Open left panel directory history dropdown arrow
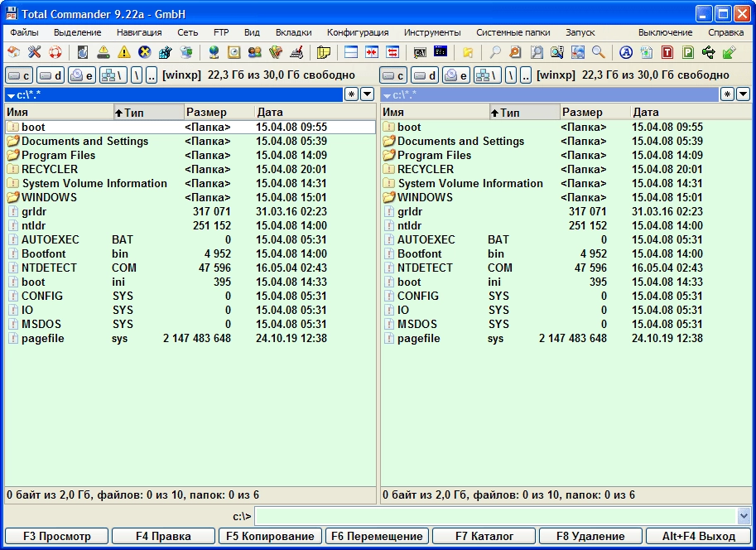The width and height of the screenshot is (756, 550). [368, 94]
